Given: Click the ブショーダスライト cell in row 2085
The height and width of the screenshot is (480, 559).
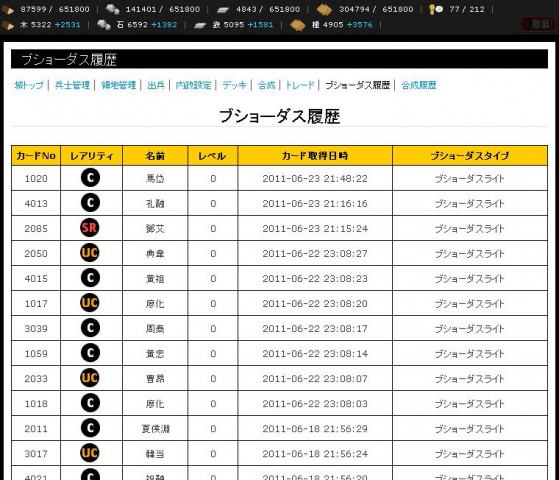Looking at the screenshot, I should [x=470, y=228].
